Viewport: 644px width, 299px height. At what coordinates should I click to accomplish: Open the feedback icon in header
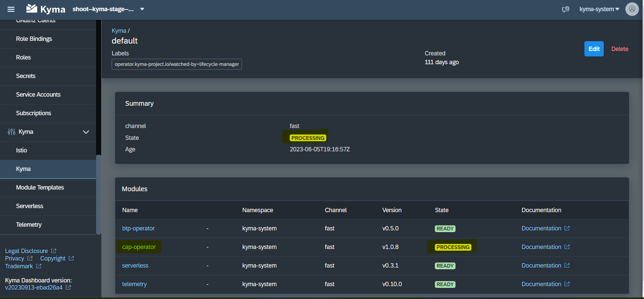tap(566, 9)
